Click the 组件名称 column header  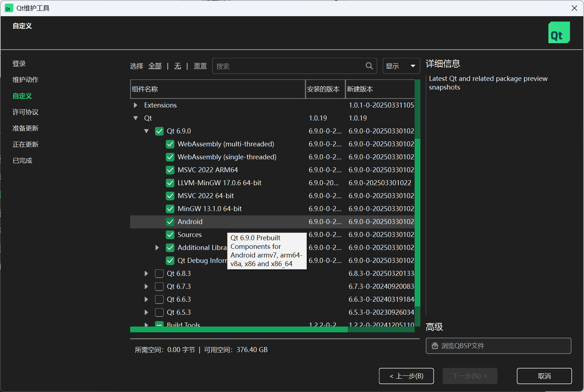(218, 89)
